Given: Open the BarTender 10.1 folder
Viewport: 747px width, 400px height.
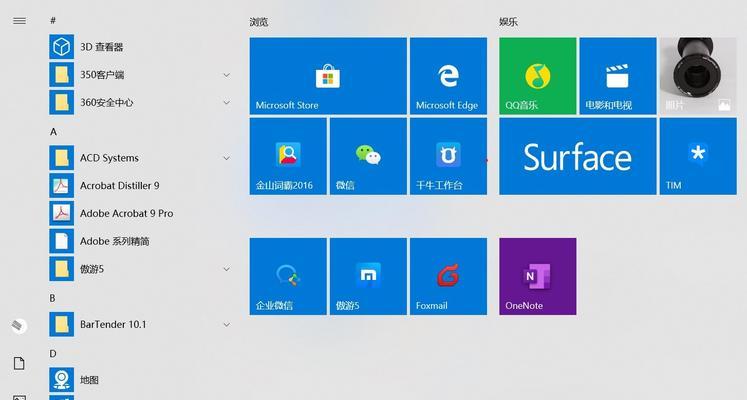Looking at the screenshot, I should [x=139, y=325].
